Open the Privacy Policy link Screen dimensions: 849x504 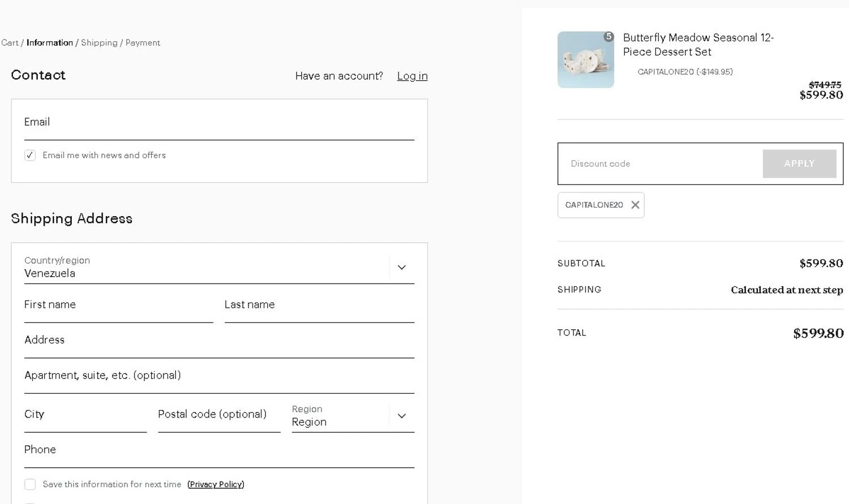click(x=216, y=484)
